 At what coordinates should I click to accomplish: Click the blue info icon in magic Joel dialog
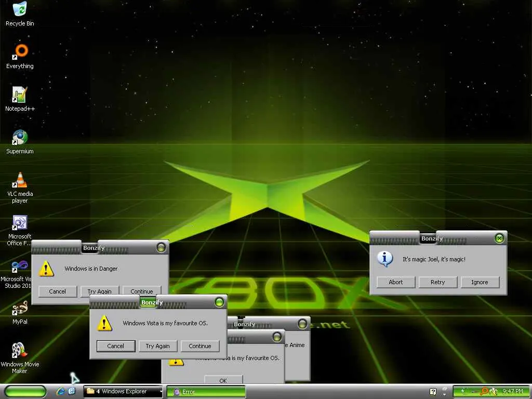[385, 259]
